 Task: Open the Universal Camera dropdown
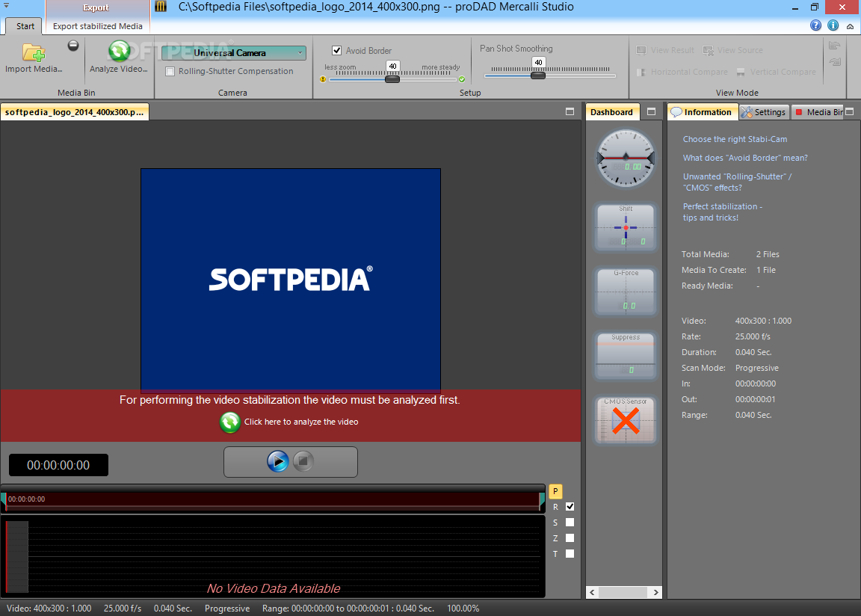point(234,53)
